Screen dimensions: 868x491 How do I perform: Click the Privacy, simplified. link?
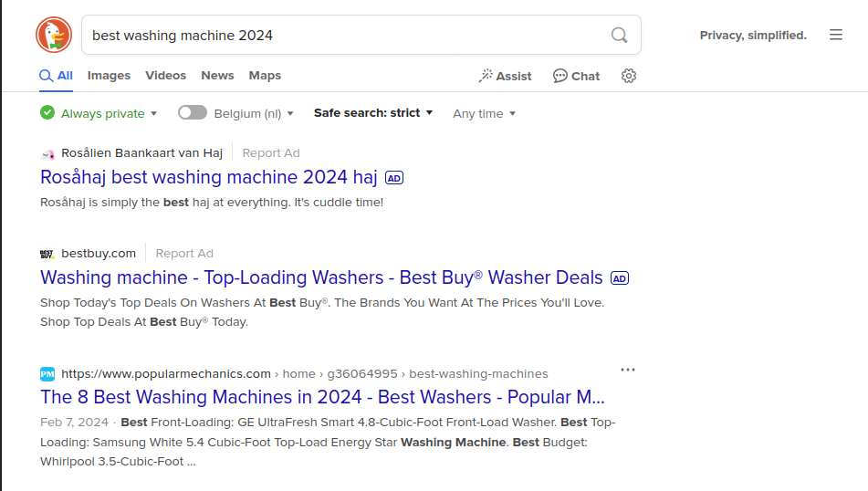coord(753,35)
